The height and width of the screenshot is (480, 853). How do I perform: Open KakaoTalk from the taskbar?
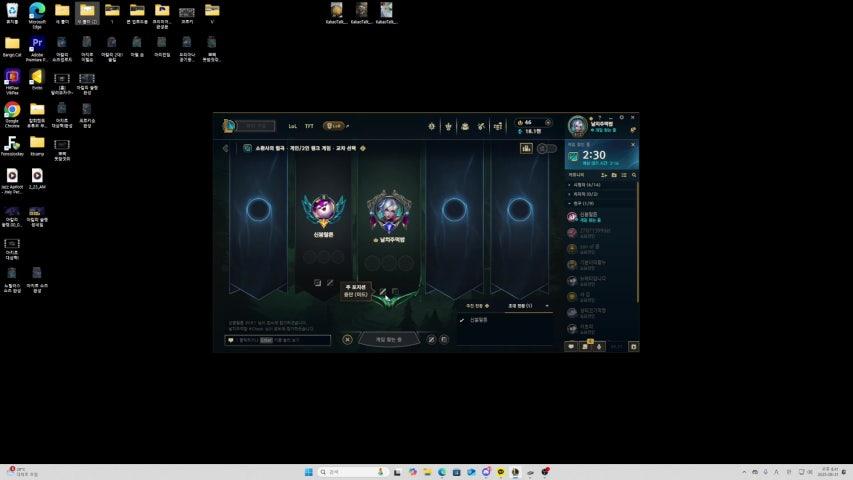coord(500,472)
